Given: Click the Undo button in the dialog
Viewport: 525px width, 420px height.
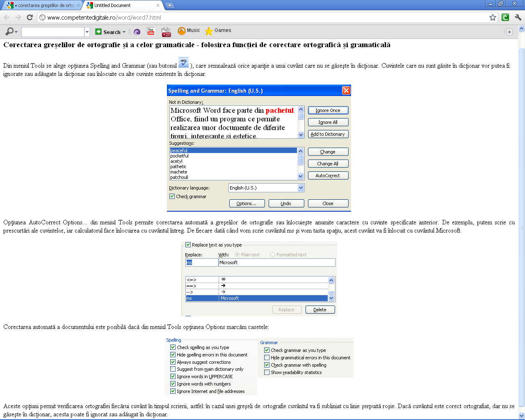Looking at the screenshot, I should click(x=286, y=203).
